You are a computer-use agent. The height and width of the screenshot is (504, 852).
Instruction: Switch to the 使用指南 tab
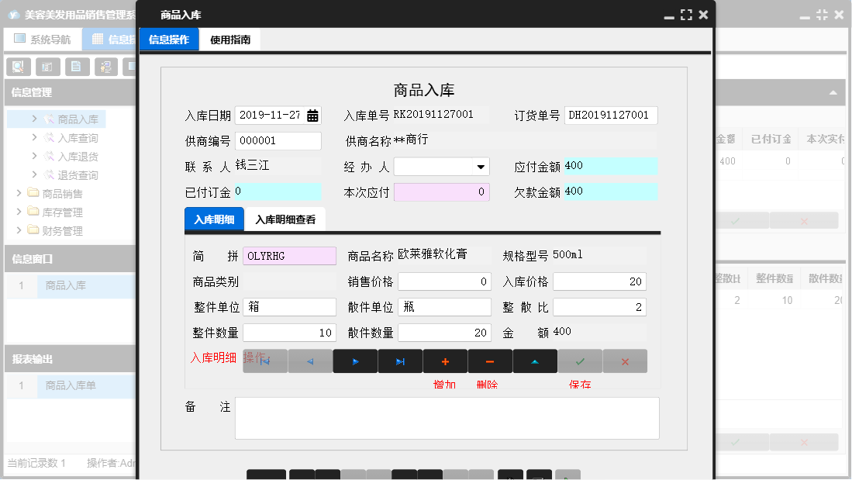tap(232, 38)
